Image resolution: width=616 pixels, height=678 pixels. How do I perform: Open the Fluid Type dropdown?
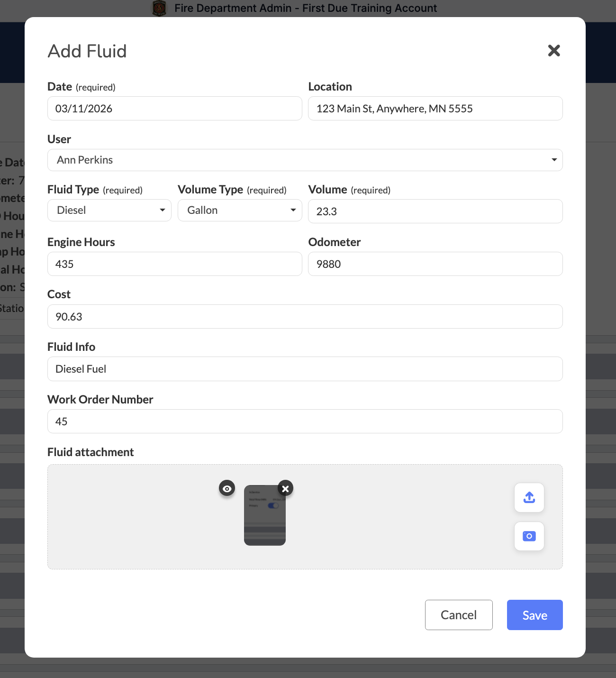click(x=109, y=210)
